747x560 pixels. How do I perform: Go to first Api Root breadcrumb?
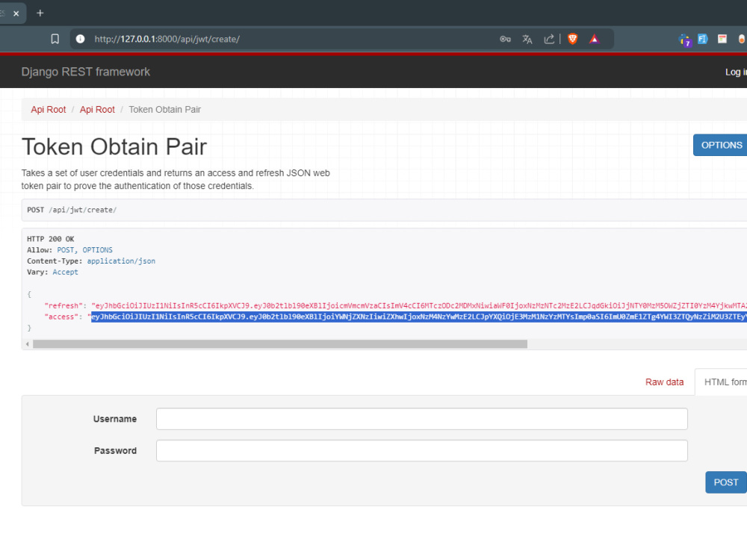pyautogui.click(x=49, y=110)
